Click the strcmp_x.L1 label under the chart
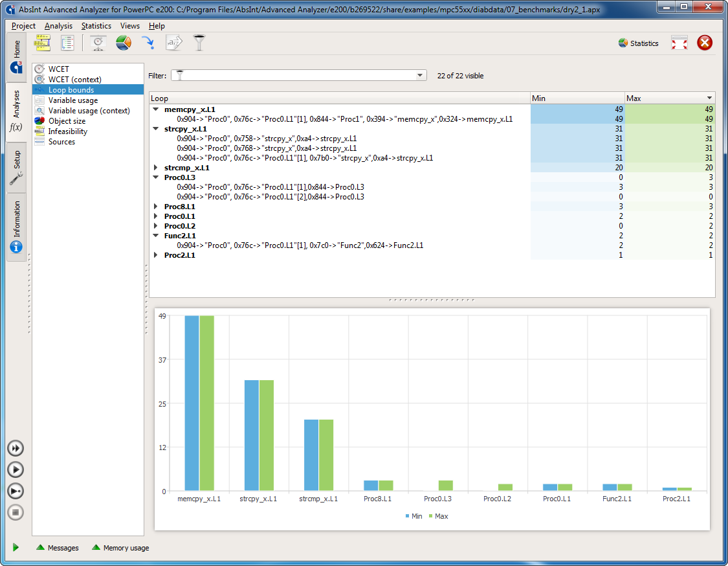 pos(318,499)
